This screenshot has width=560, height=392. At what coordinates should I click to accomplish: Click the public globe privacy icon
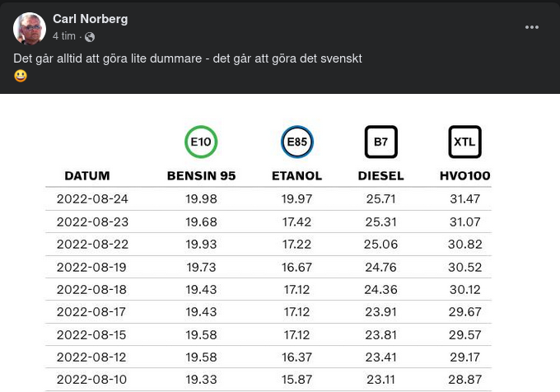pos(90,37)
